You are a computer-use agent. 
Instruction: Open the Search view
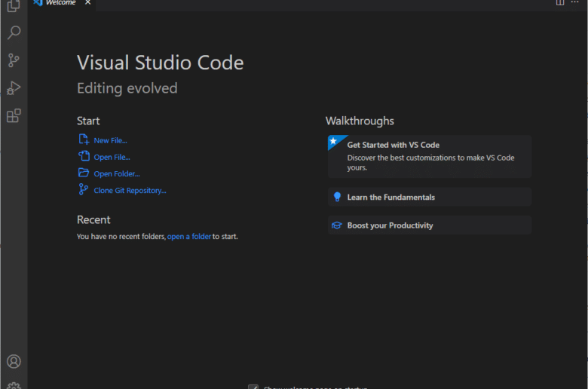14,32
